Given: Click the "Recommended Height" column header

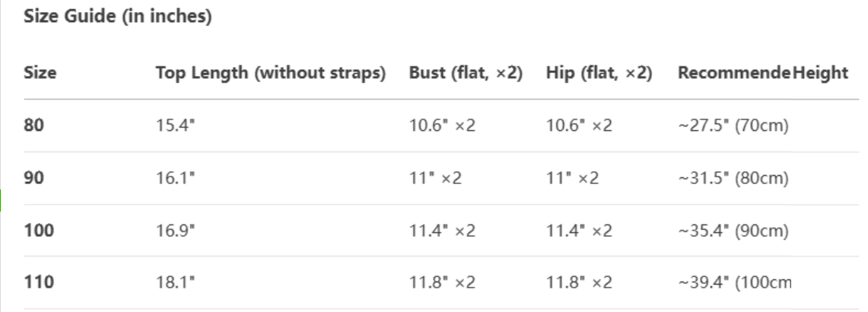Looking at the screenshot, I should point(762,73).
